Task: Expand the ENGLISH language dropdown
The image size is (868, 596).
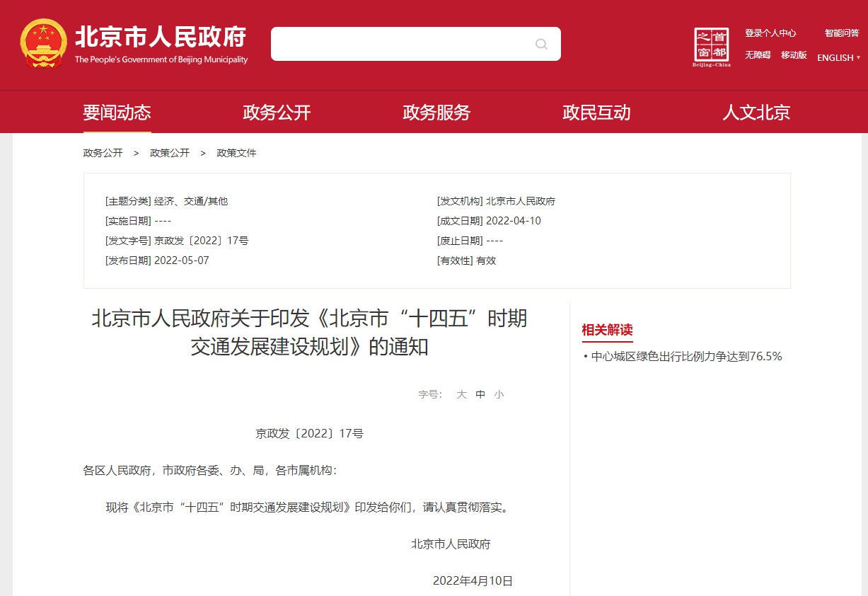Action: [x=838, y=58]
